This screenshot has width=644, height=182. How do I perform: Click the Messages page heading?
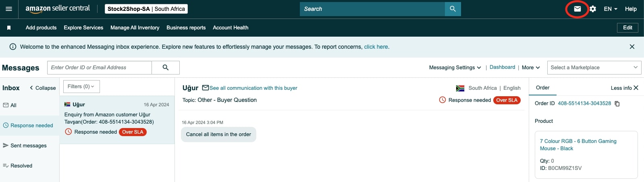point(21,68)
